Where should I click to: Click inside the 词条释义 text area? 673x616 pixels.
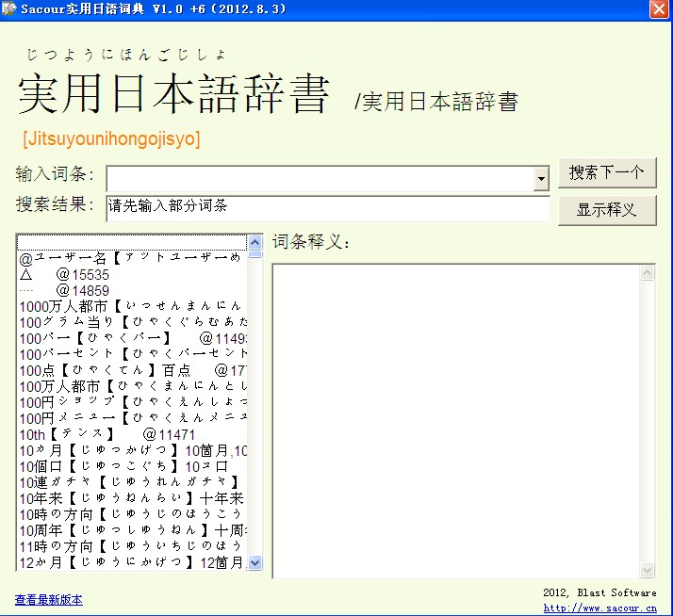click(456, 421)
